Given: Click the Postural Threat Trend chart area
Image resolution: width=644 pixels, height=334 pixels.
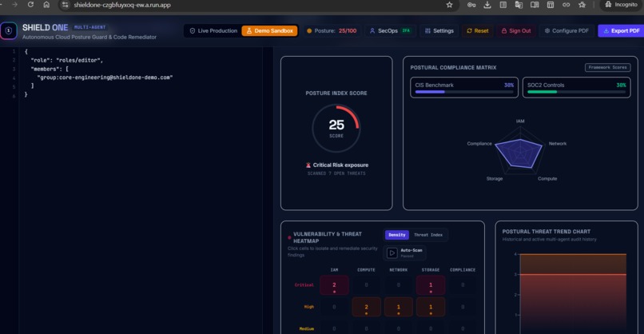Looking at the screenshot, I should coord(573,293).
